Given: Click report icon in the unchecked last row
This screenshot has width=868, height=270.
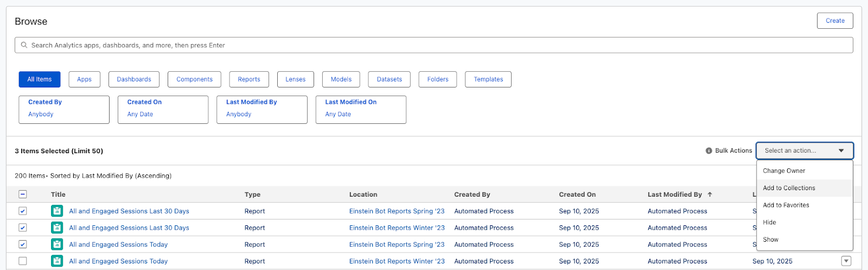Looking at the screenshot, I should 57,261.
